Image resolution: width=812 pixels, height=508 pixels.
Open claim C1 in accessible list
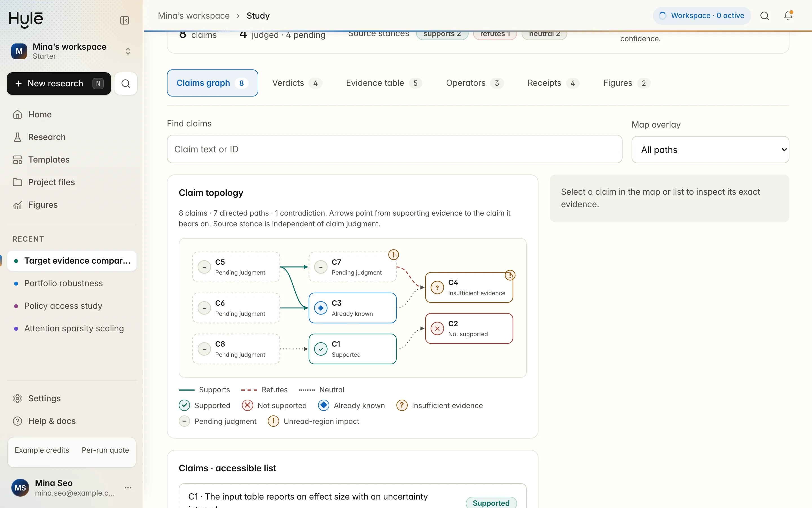(x=353, y=496)
